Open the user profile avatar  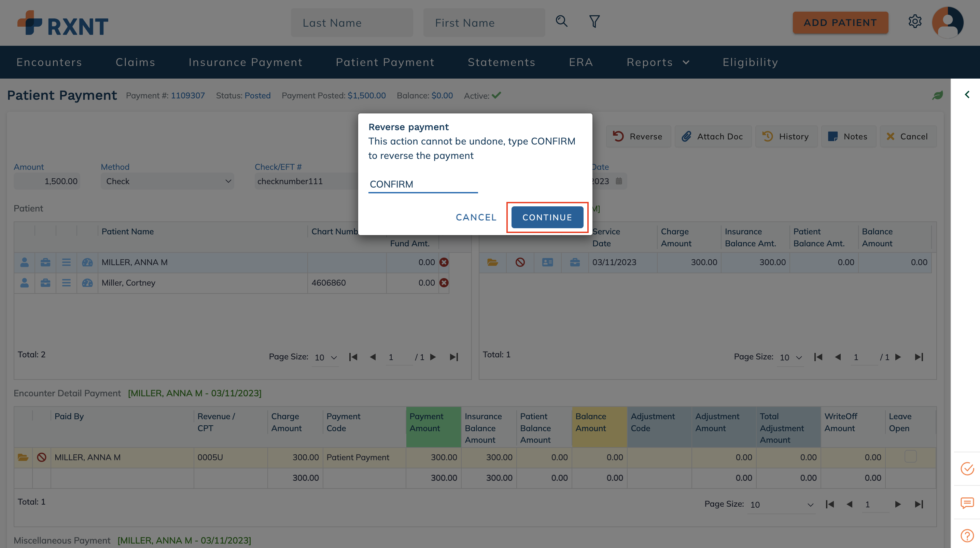click(x=947, y=23)
